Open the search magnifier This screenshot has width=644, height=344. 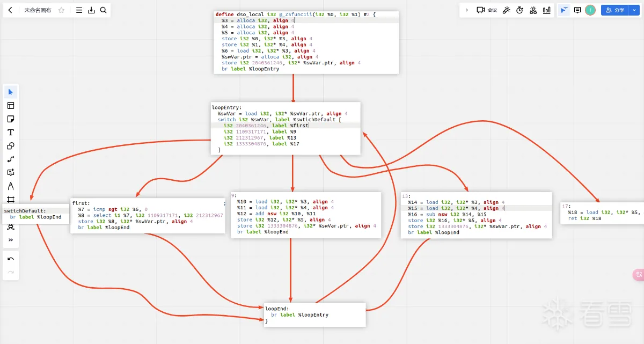(103, 10)
